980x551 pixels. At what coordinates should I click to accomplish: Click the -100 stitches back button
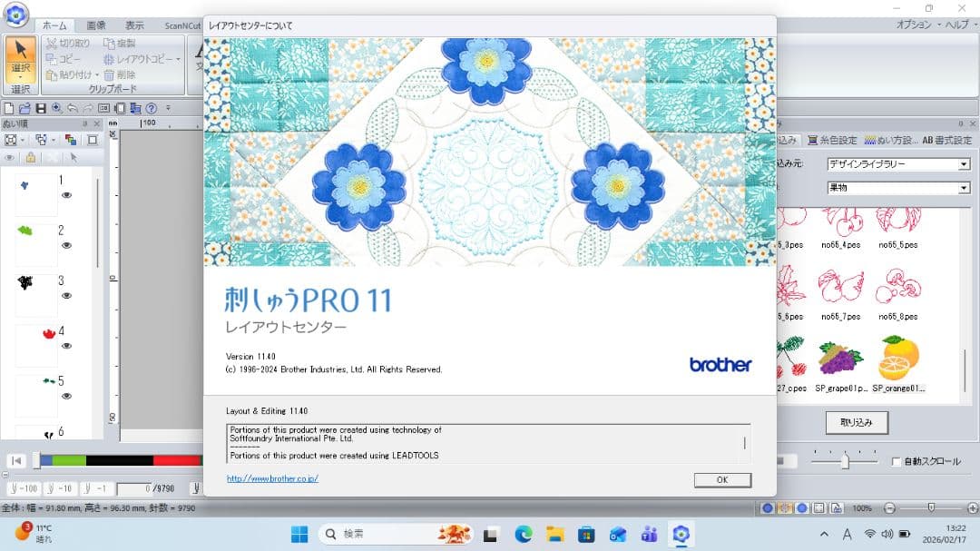tap(24, 488)
